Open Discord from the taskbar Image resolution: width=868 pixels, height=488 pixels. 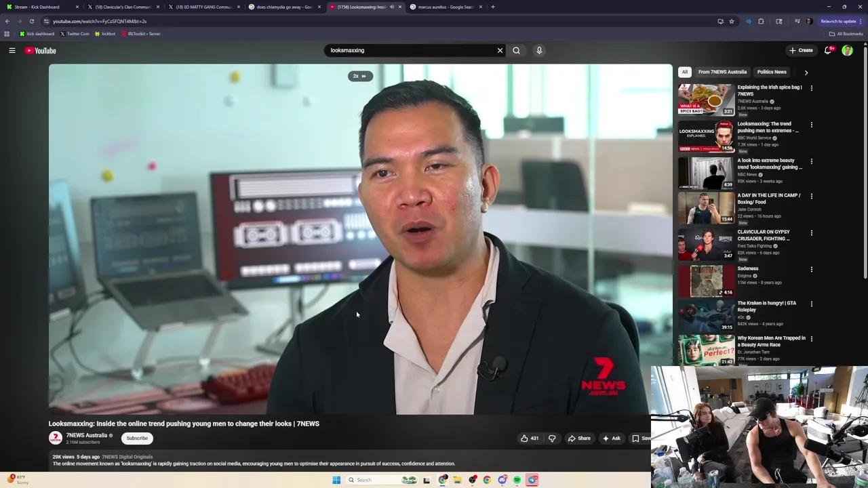pos(502,480)
